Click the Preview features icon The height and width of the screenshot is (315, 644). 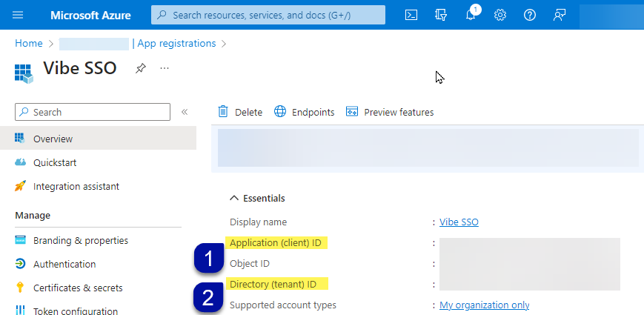(352, 111)
